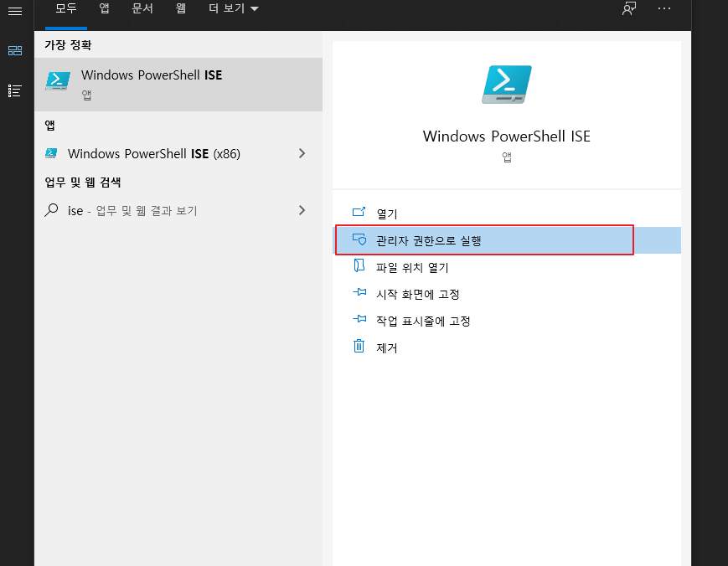This screenshot has width=728, height=566.
Task: Click the small PowerShell ISE (x86) icon
Action: point(51,153)
